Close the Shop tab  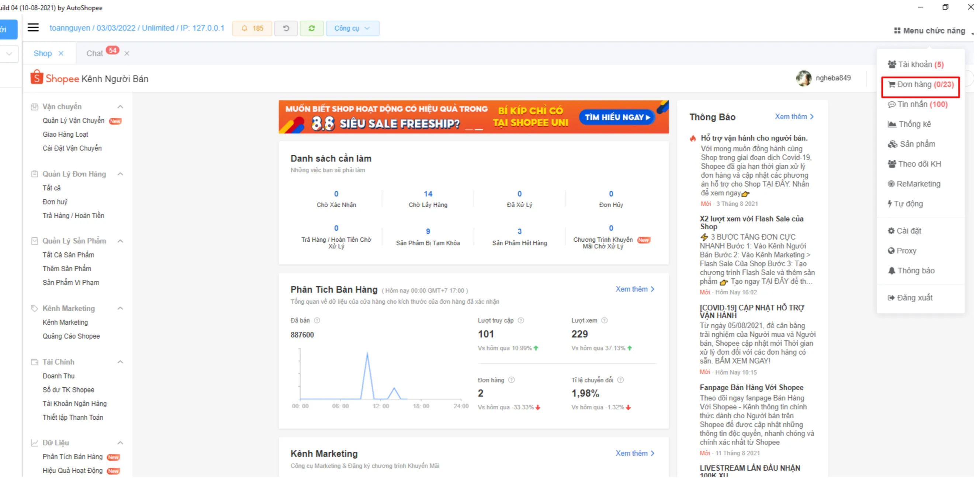61,53
